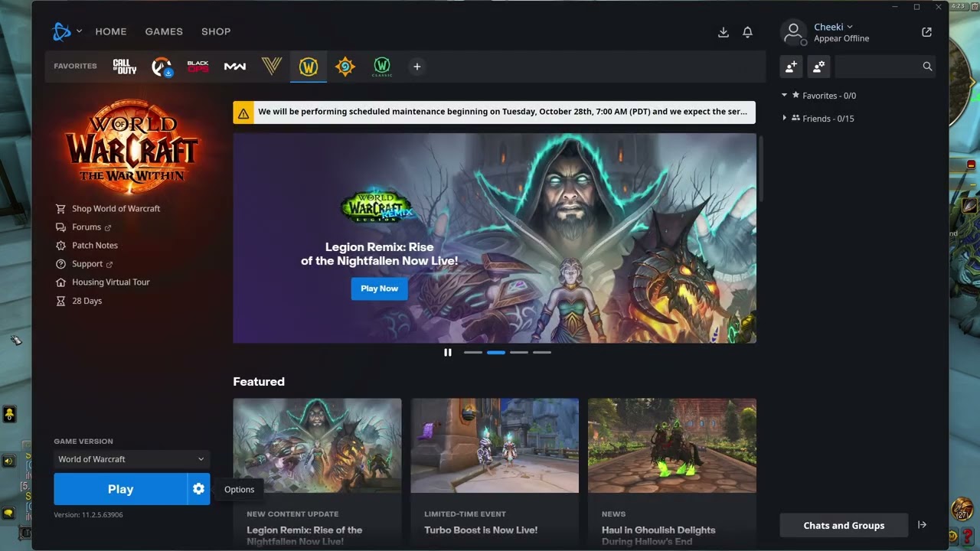The width and height of the screenshot is (980, 551).
Task: Click the blue Play button
Action: coord(120,489)
